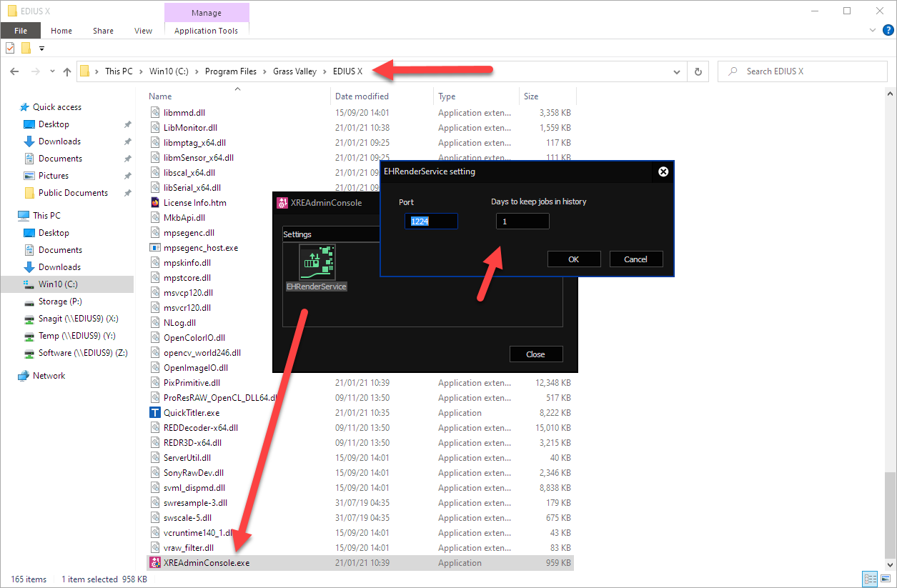Click OK in EHRenderService setting
897x588 pixels.
(574, 259)
